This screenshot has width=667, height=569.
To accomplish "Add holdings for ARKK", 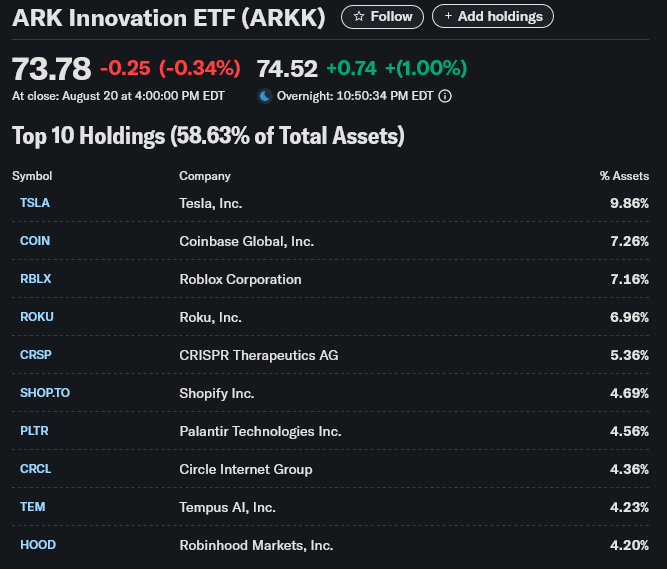I will pos(493,16).
